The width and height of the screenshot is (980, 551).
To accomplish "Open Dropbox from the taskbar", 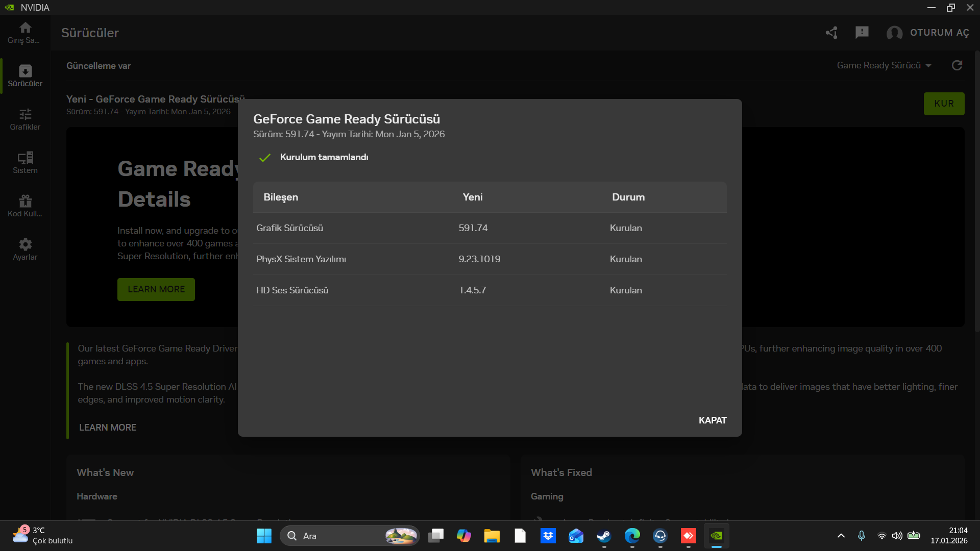I will (x=548, y=536).
